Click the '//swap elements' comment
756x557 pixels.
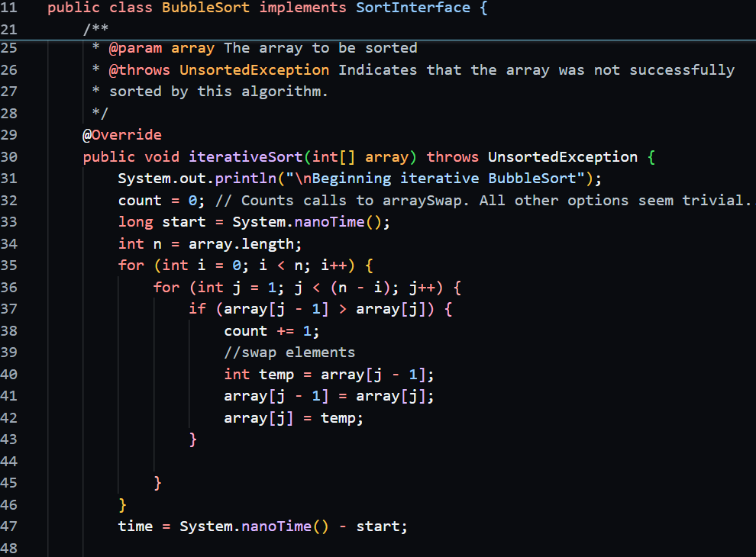tap(289, 353)
